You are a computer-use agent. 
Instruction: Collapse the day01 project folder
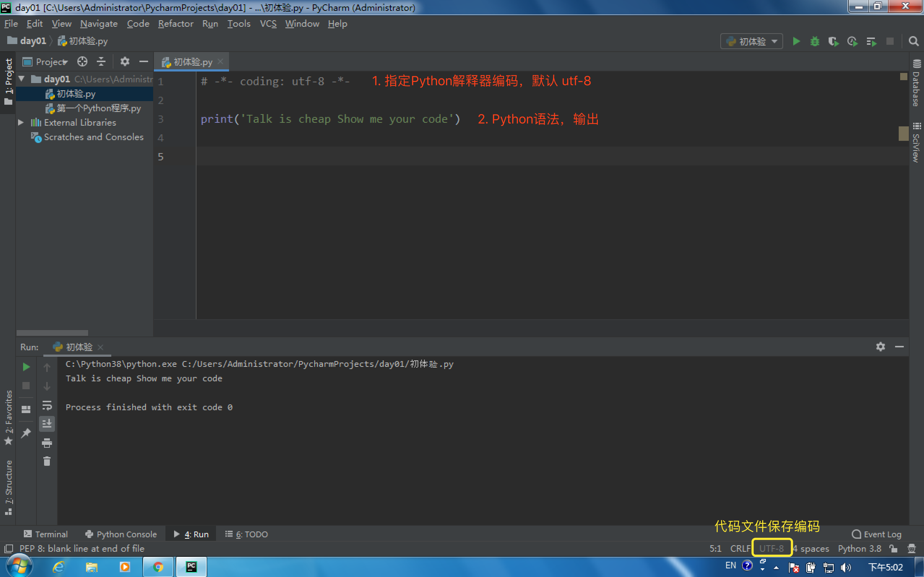coord(22,79)
